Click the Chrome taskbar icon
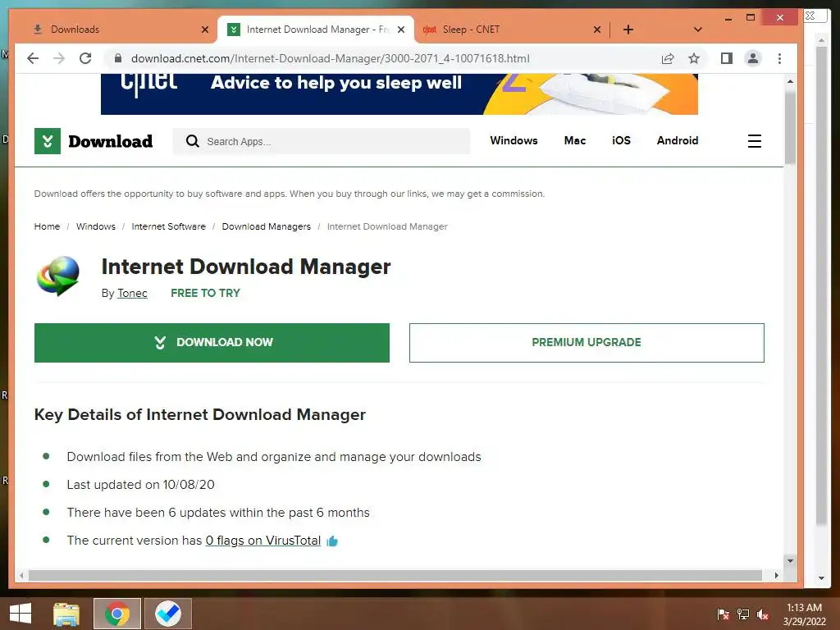The width and height of the screenshot is (840, 630). 116,614
